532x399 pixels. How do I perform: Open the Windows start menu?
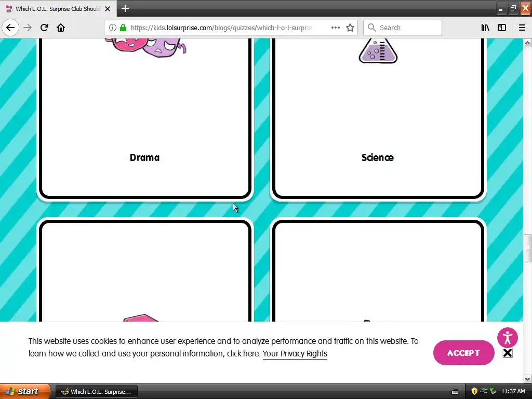click(x=24, y=392)
